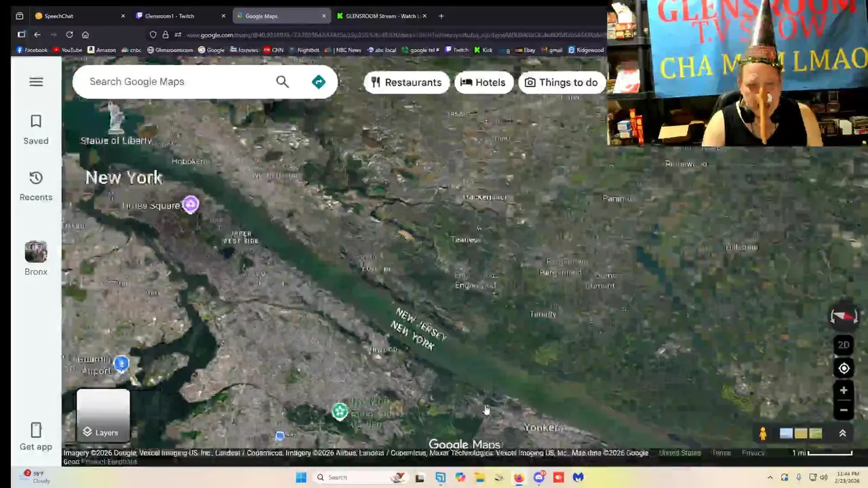Click the 1 mi scale bar
This screenshot has height=488, width=868.
click(x=822, y=453)
